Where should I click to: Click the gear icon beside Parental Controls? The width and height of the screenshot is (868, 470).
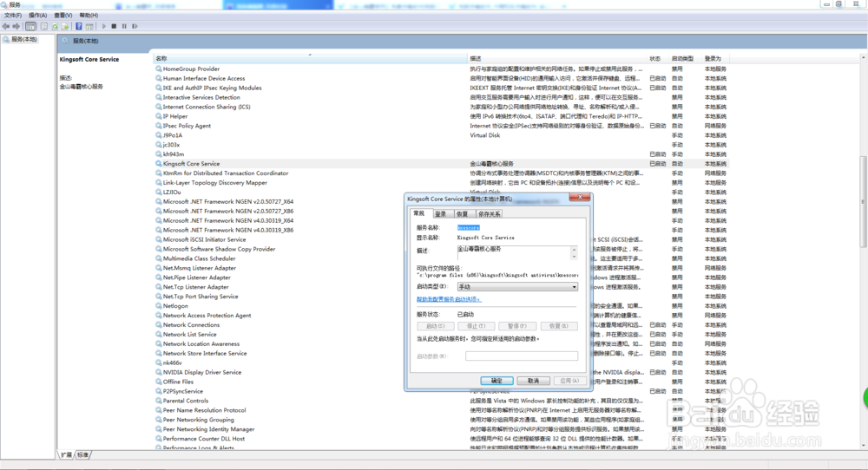click(158, 401)
